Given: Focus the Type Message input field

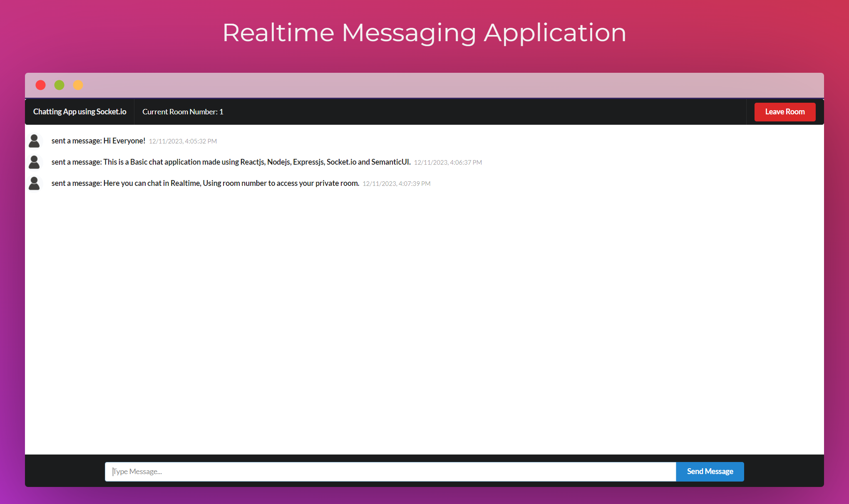Looking at the screenshot, I should (390, 472).
